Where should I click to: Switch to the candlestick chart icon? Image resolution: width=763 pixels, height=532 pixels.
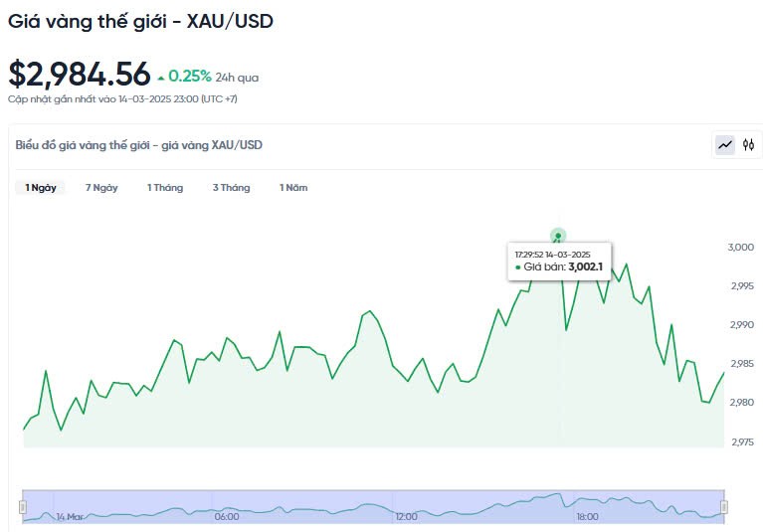(749, 145)
